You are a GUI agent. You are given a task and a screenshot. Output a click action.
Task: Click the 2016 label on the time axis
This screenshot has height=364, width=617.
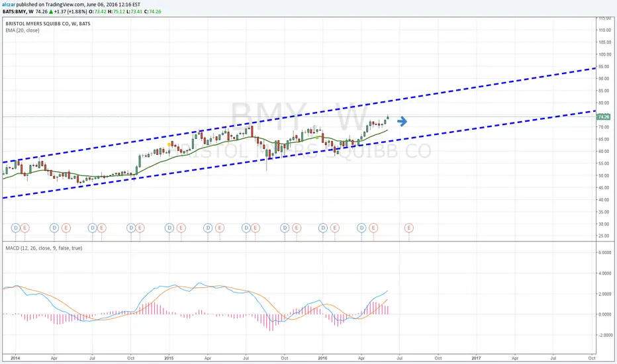pos(322,358)
